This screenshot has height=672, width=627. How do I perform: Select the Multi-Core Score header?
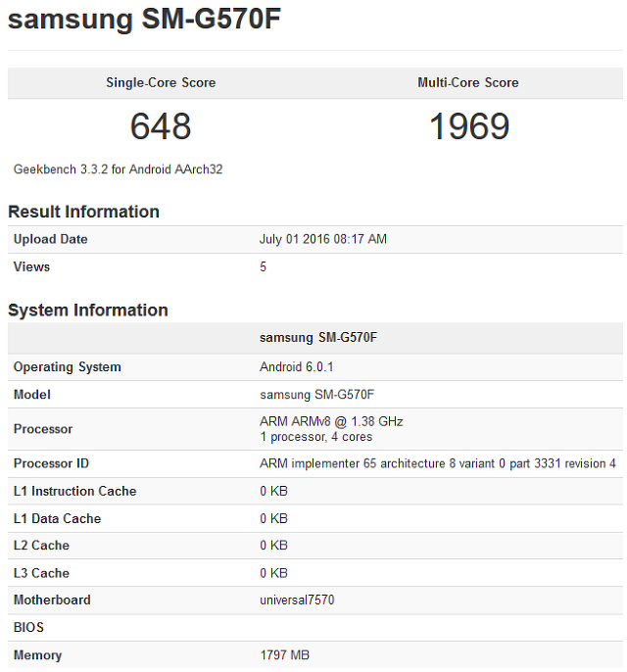click(x=468, y=82)
